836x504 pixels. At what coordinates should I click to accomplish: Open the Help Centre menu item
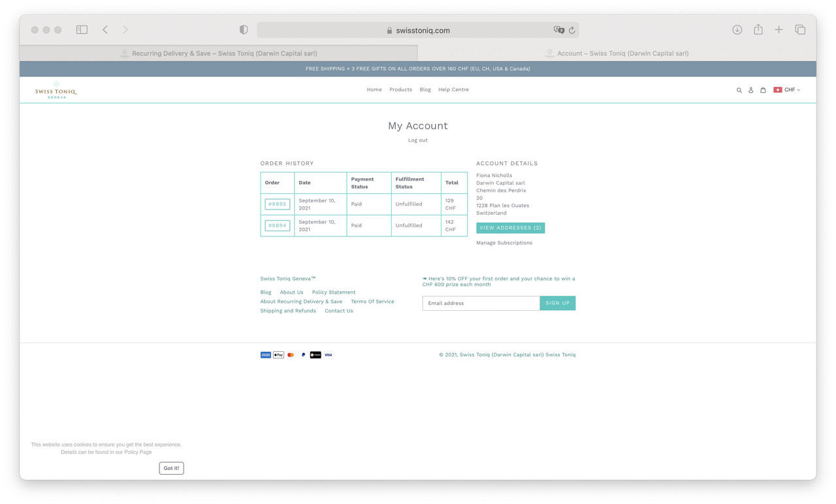pos(453,89)
